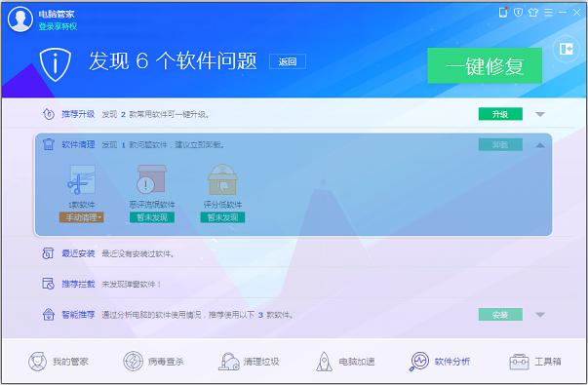This screenshot has height=385, width=588.
Task: Click 暂未发现 under 评分低软件
Action: (x=222, y=217)
